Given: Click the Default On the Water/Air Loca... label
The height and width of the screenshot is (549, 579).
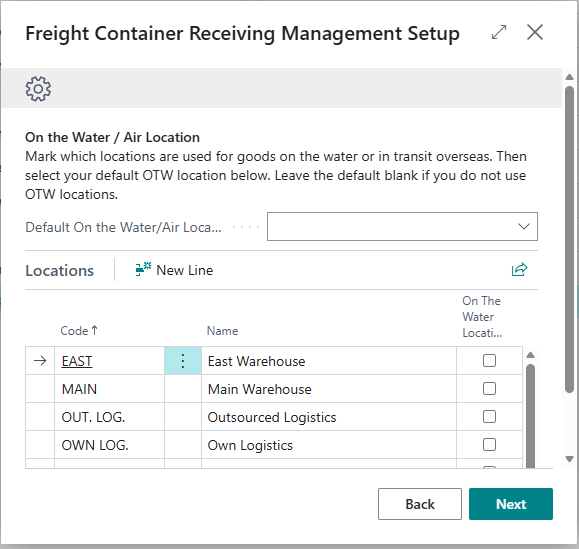Looking at the screenshot, I should [123, 227].
